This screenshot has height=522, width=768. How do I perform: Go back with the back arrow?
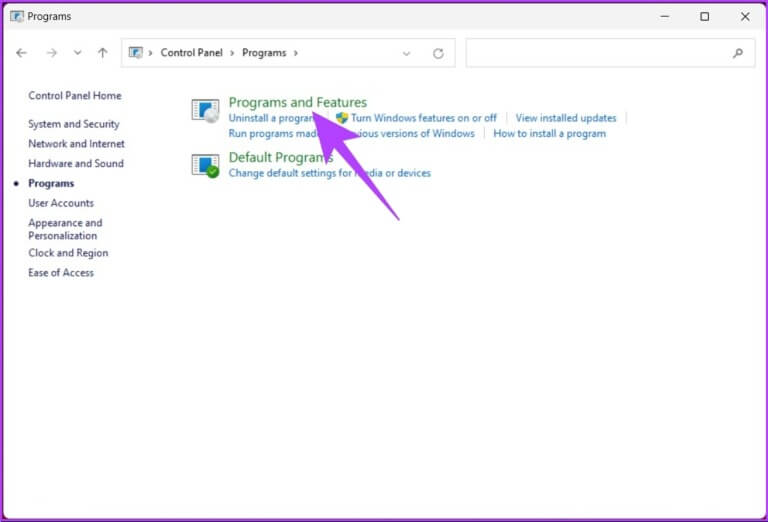pos(22,53)
